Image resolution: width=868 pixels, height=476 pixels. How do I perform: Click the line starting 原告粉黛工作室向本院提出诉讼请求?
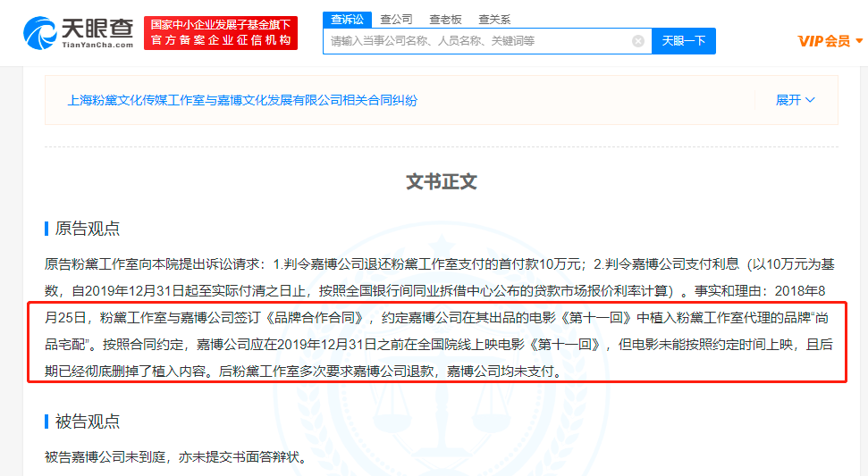point(440,264)
